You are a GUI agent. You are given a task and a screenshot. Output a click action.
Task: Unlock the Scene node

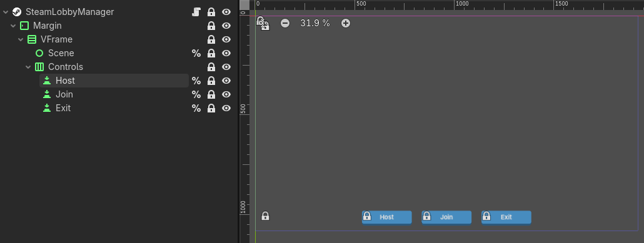pyautogui.click(x=211, y=53)
